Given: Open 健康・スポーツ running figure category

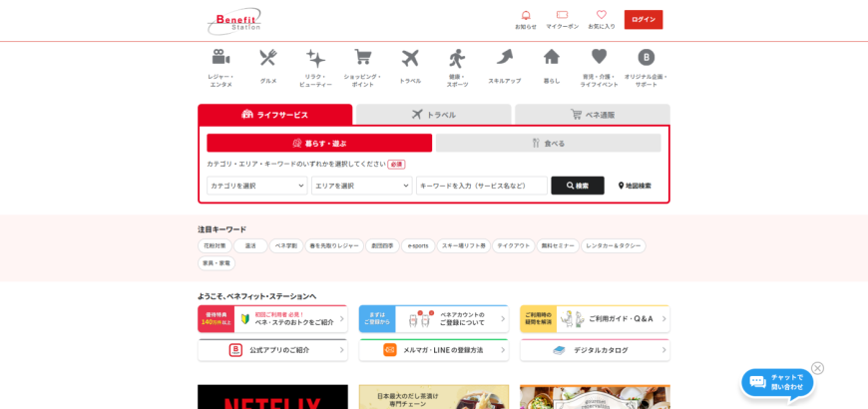Looking at the screenshot, I should click(x=457, y=68).
